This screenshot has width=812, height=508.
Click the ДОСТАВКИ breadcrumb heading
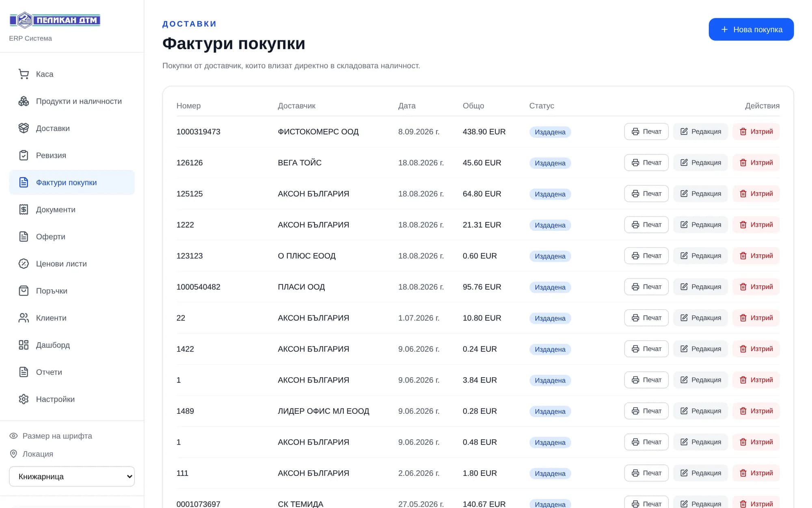pos(189,24)
